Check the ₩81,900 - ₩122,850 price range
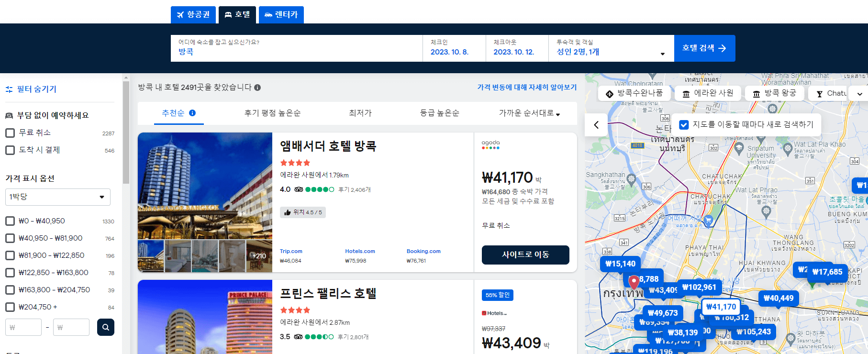Image resolution: width=868 pixels, height=354 pixels. 10,255
